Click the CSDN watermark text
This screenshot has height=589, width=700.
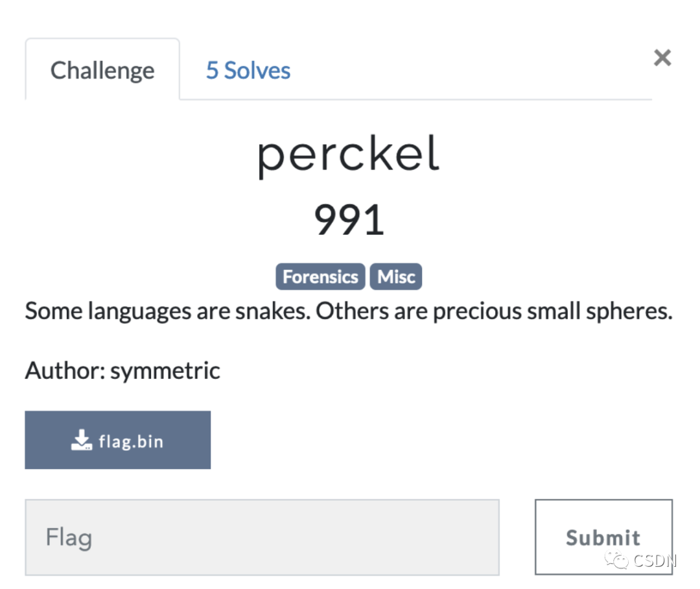(x=655, y=560)
